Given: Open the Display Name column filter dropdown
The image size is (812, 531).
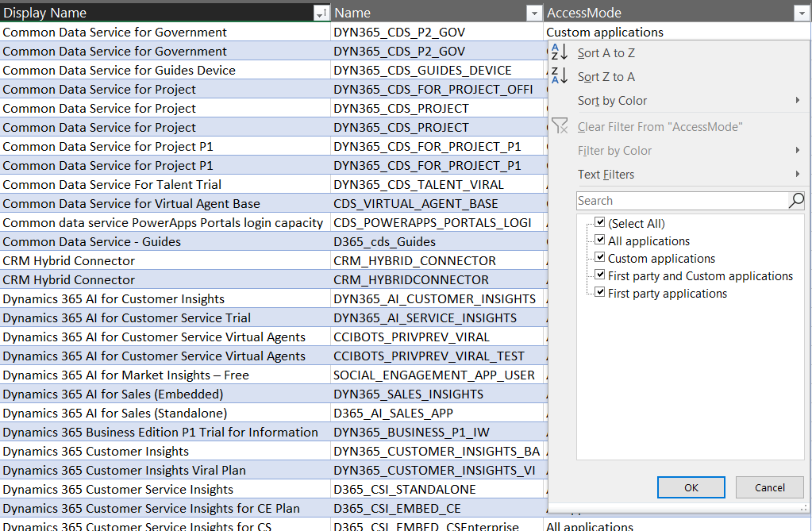Looking at the screenshot, I should pos(321,13).
